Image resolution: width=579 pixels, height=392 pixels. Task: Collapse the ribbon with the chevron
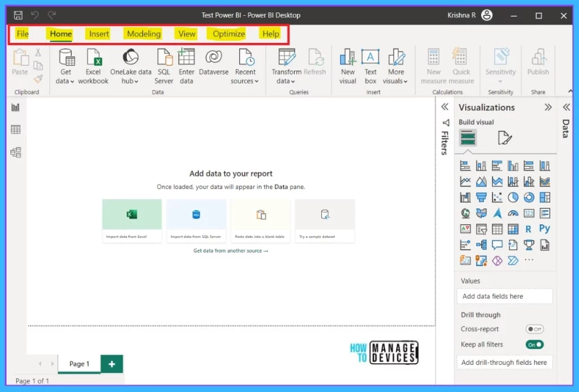(570, 91)
